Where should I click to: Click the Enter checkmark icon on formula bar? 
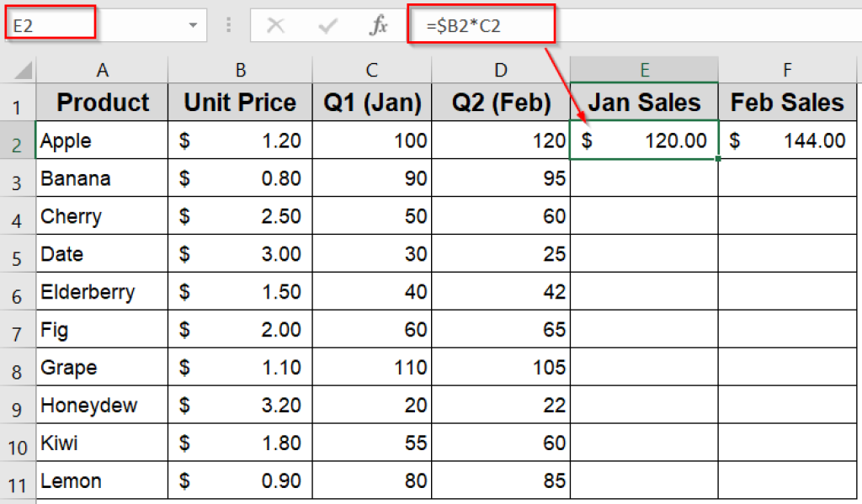coord(327,25)
